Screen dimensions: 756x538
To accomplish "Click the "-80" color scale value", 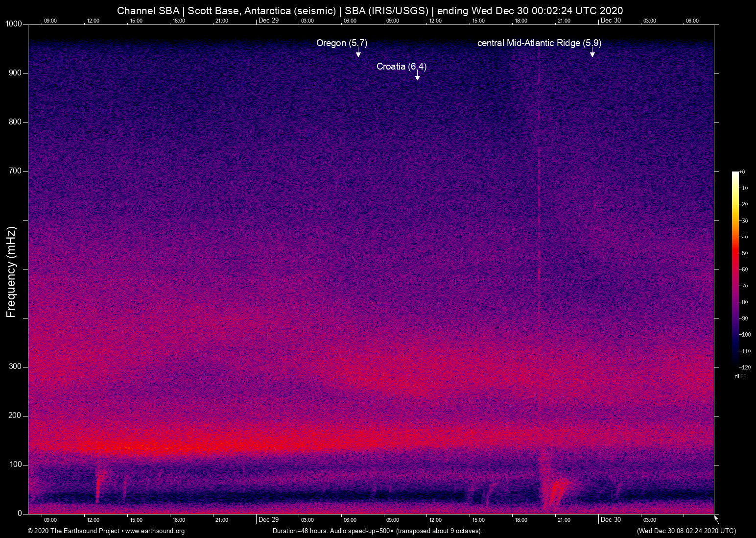I will tap(744, 302).
